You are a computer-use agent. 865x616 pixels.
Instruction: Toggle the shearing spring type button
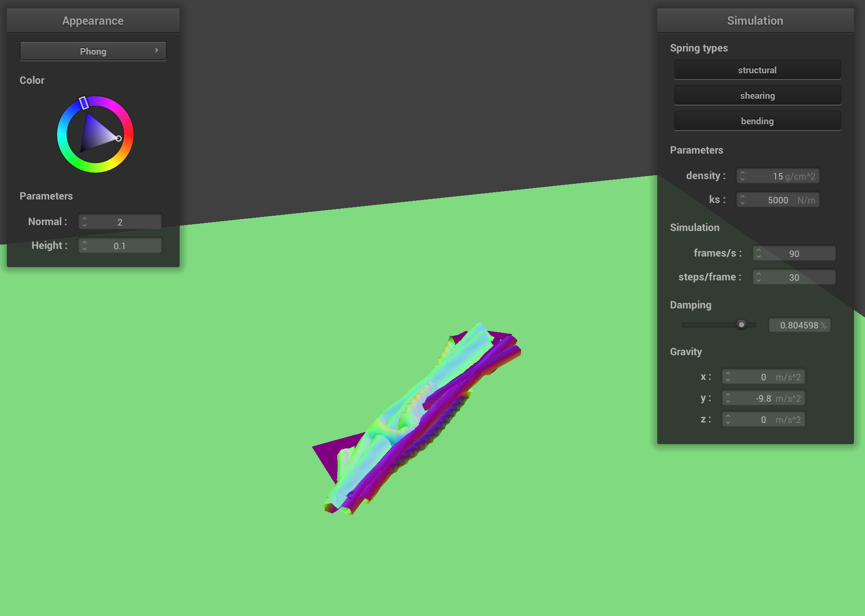[757, 96]
